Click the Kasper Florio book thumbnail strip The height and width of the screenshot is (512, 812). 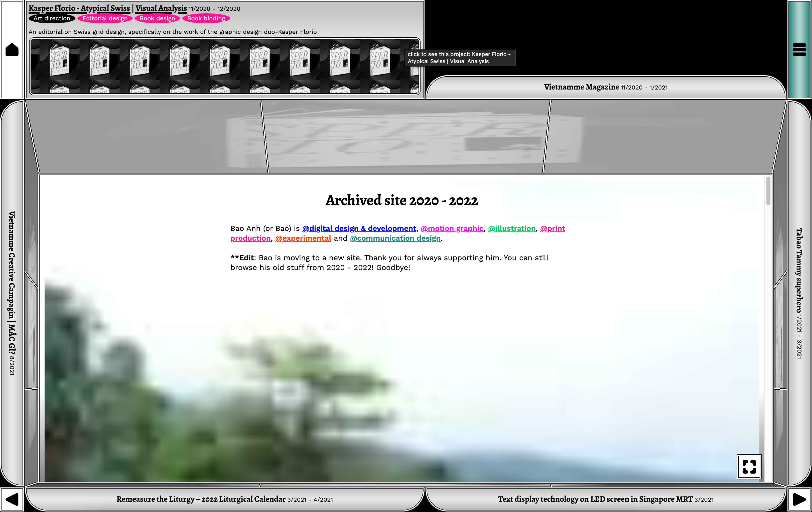coord(225,66)
